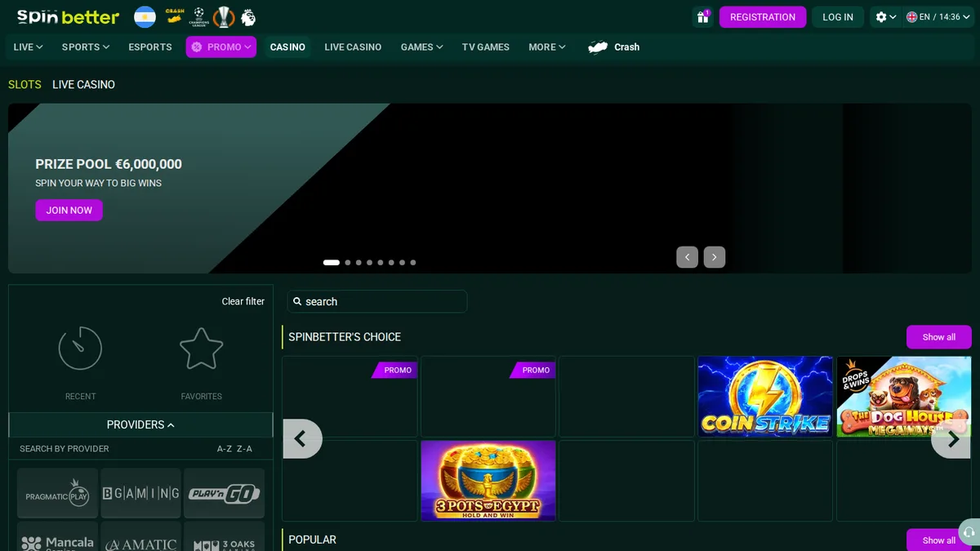Viewport: 980px width, 551px height.
Task: Show favorite games
Action: pos(201,363)
